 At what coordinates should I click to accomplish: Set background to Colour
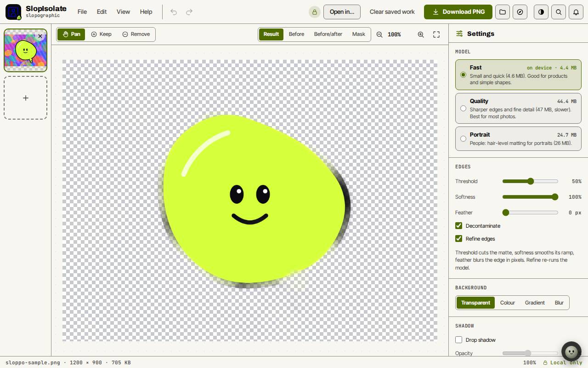coord(508,303)
